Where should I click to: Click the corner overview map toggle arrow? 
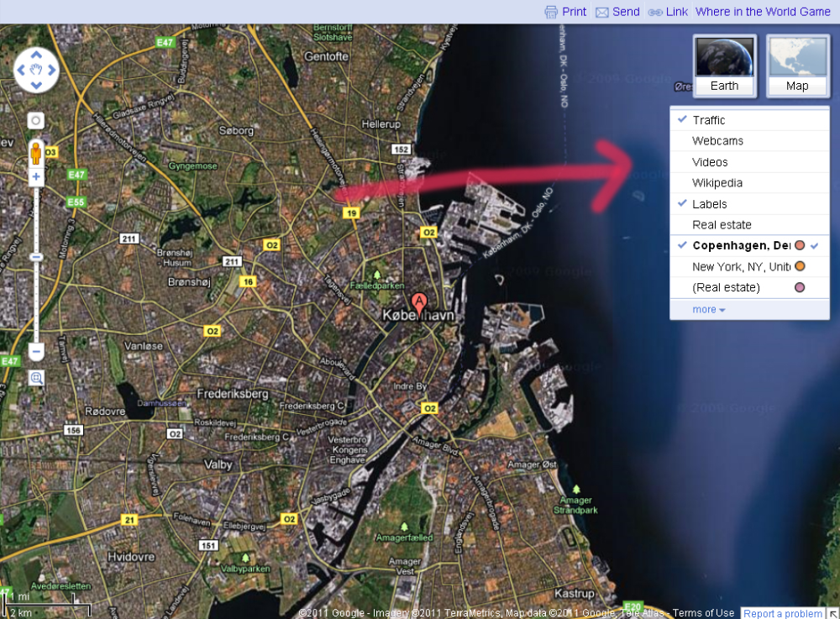click(x=833, y=614)
